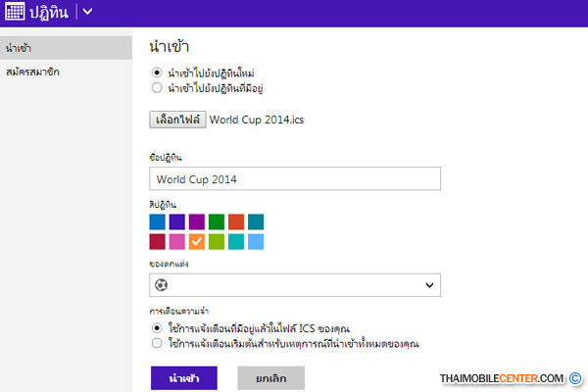Screen dimensions: 588x392
Task: Click the soccer ball charm icon
Action: 163,284
